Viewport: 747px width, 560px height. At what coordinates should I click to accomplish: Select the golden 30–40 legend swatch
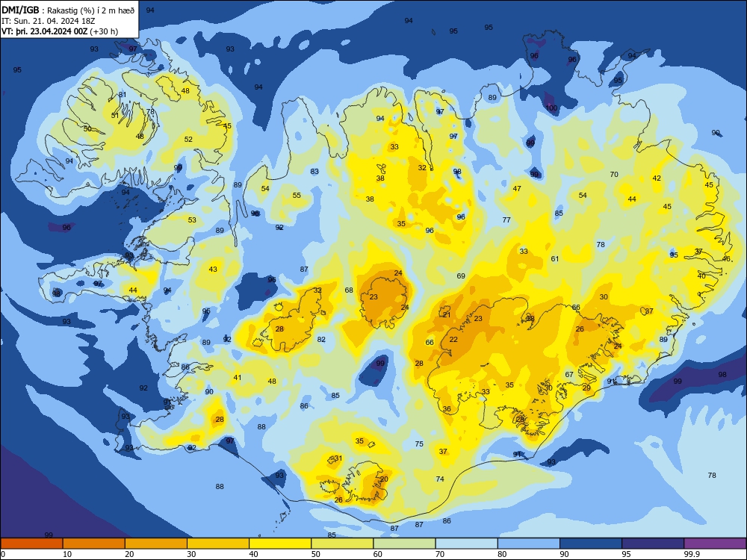coord(218,544)
